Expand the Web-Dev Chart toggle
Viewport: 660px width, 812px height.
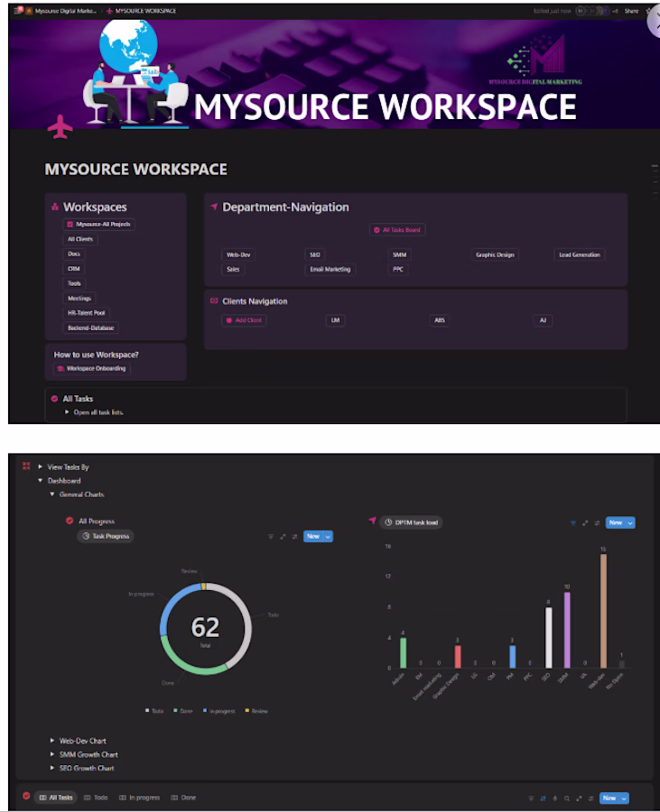[51, 741]
